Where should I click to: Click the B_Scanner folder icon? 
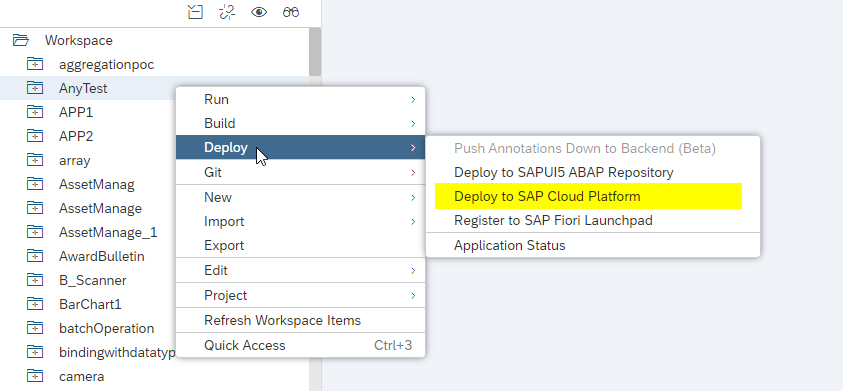pyautogui.click(x=35, y=280)
